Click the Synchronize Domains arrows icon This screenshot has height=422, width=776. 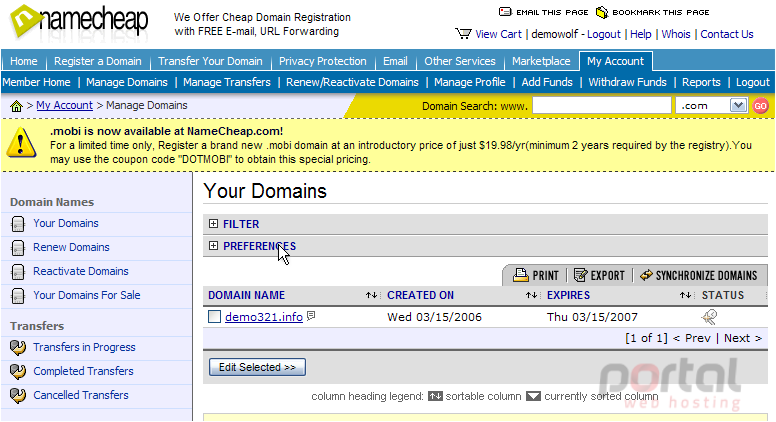pyautogui.click(x=646, y=275)
